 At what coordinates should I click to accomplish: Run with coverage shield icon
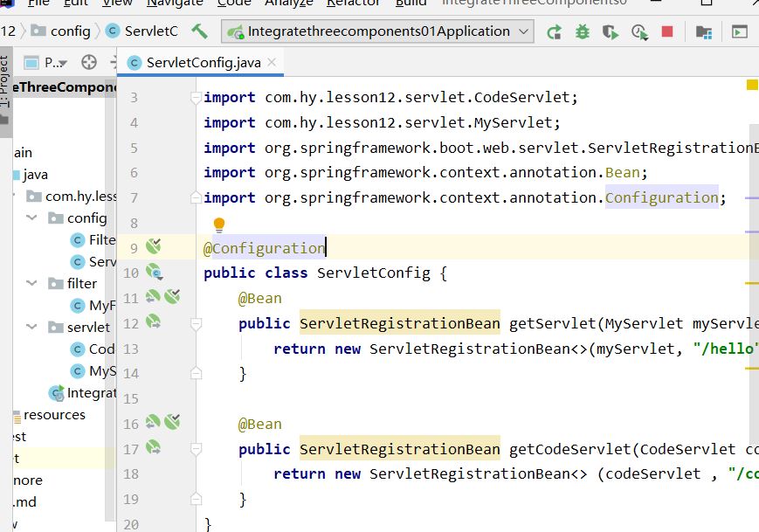[611, 32]
